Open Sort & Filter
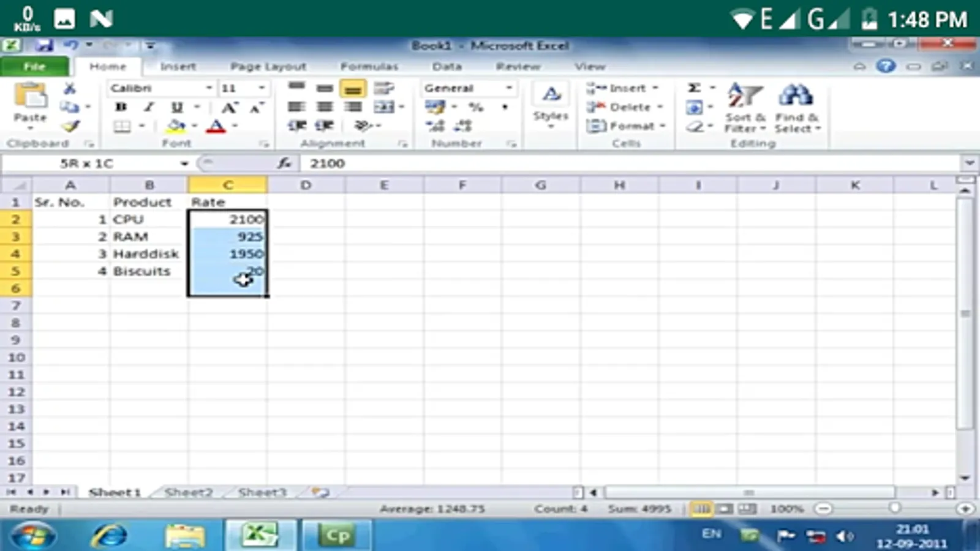The height and width of the screenshot is (551, 980). coord(745,108)
